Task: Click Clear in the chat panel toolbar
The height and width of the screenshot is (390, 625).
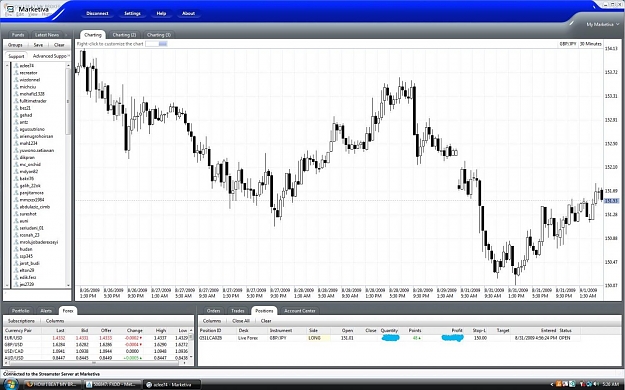Action: (x=59, y=45)
